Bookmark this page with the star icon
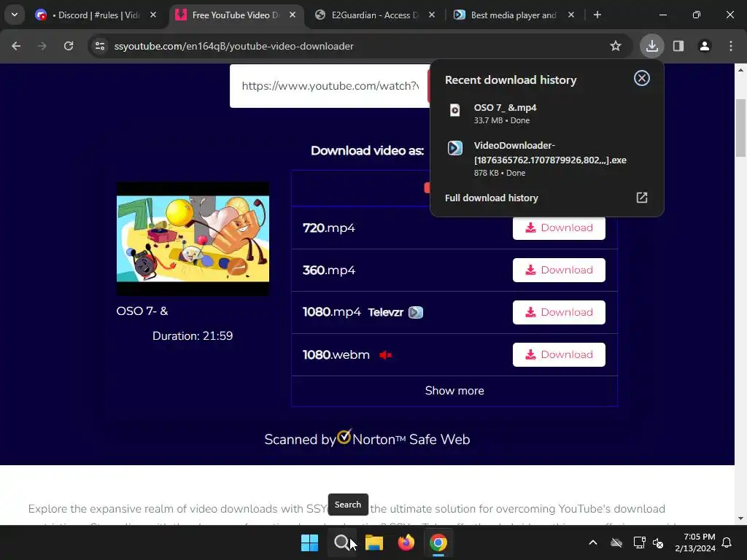Image resolution: width=747 pixels, height=560 pixels. (x=616, y=46)
